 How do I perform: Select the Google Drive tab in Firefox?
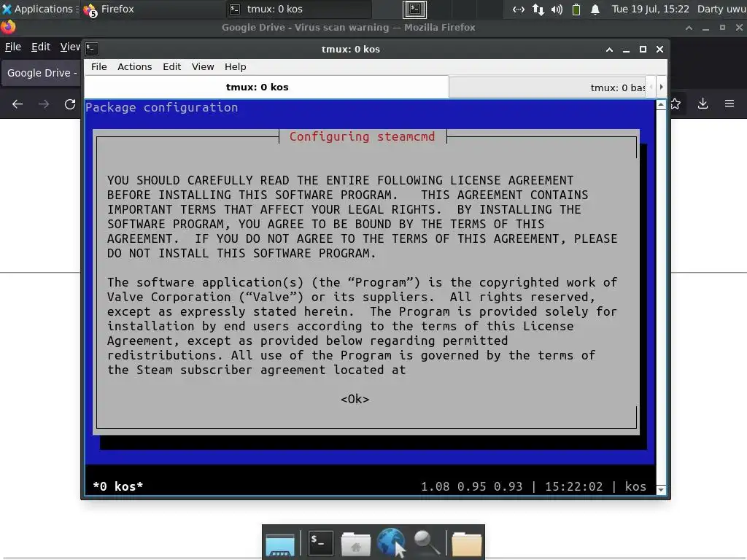coord(42,73)
